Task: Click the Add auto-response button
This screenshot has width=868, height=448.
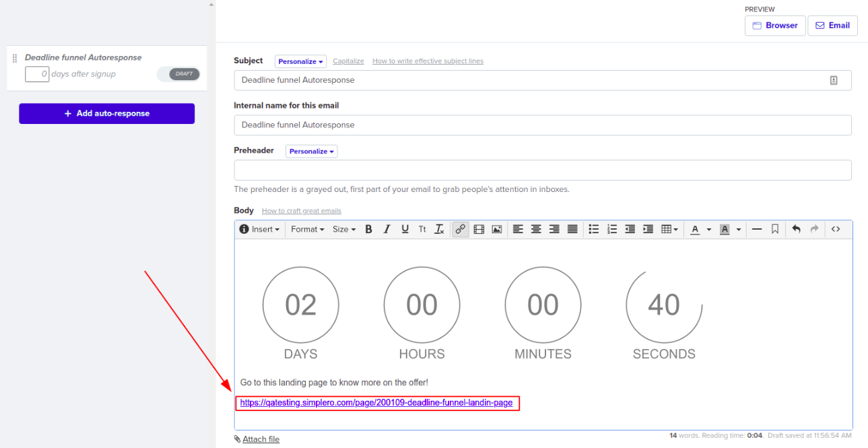Action: pos(106,113)
